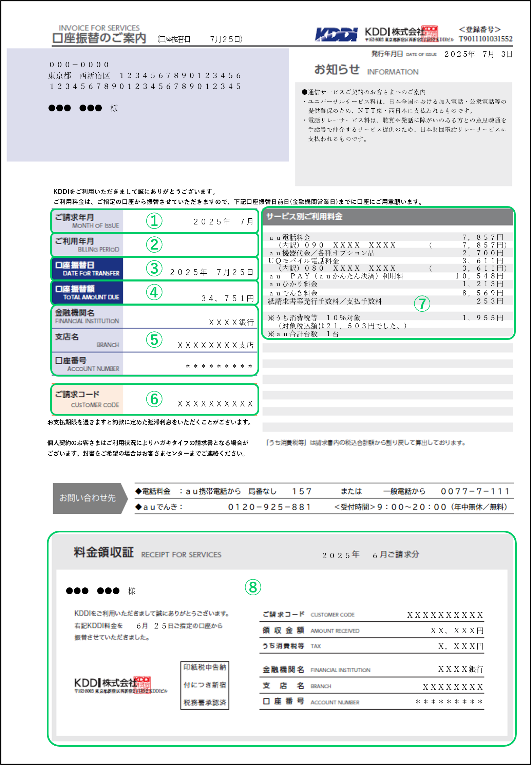This screenshot has width=532, height=765.
Task: Click the 'au電話料金' row label
Action: click(x=290, y=237)
